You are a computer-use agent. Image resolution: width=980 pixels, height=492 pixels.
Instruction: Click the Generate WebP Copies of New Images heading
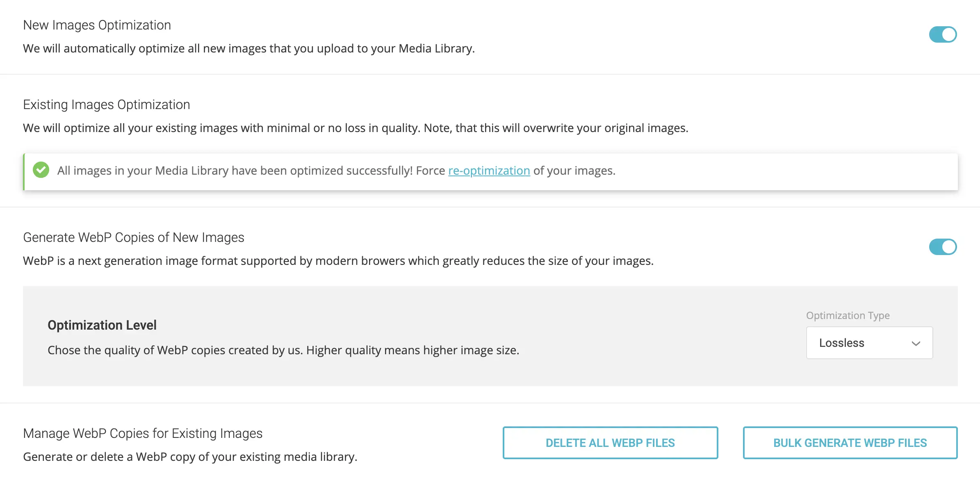tap(134, 237)
